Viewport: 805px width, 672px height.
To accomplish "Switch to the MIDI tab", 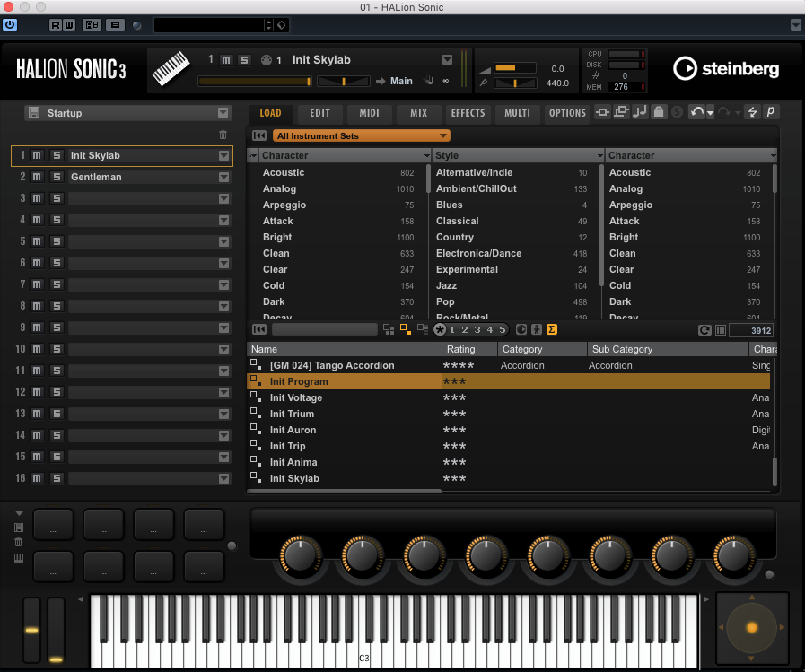I will (369, 113).
